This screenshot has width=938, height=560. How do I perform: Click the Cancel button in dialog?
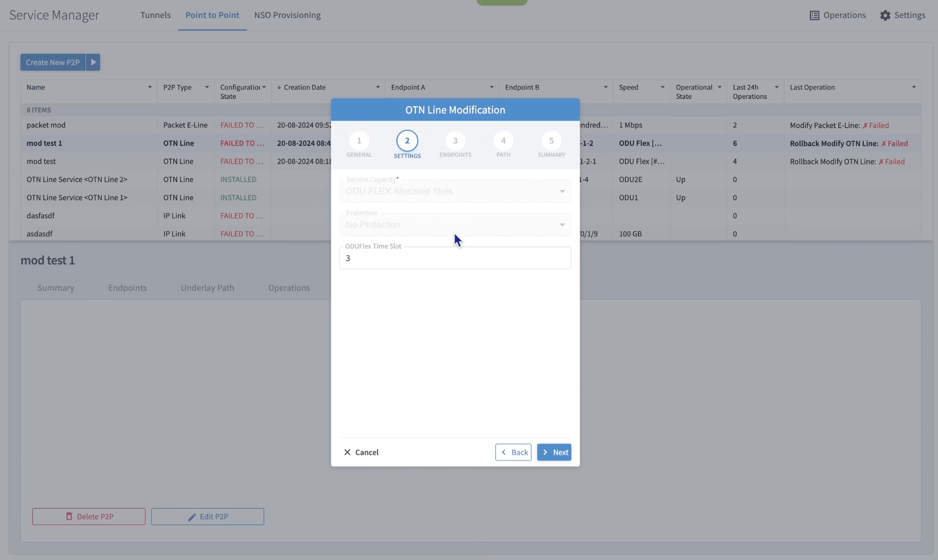361,452
